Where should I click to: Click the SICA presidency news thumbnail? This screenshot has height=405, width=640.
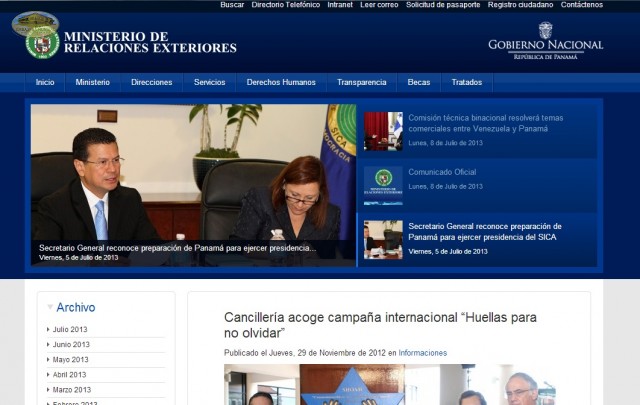[x=383, y=240]
